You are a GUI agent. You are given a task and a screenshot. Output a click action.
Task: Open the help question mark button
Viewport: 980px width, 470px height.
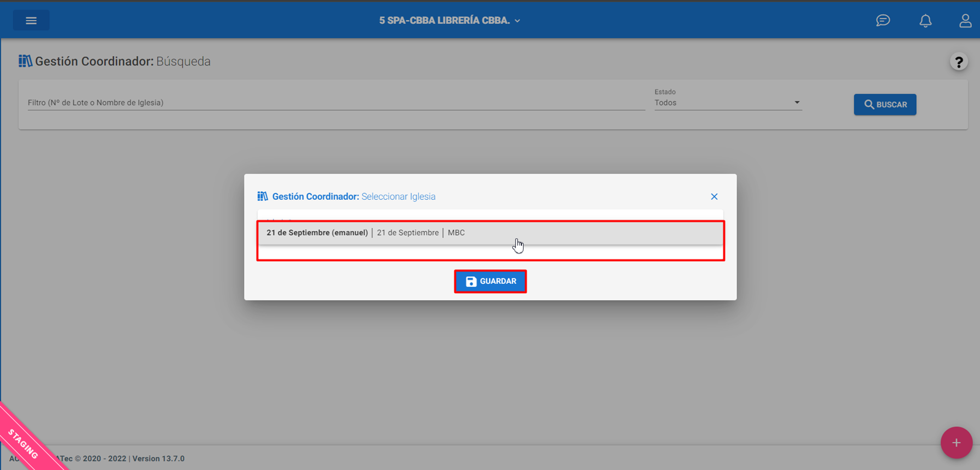959,62
